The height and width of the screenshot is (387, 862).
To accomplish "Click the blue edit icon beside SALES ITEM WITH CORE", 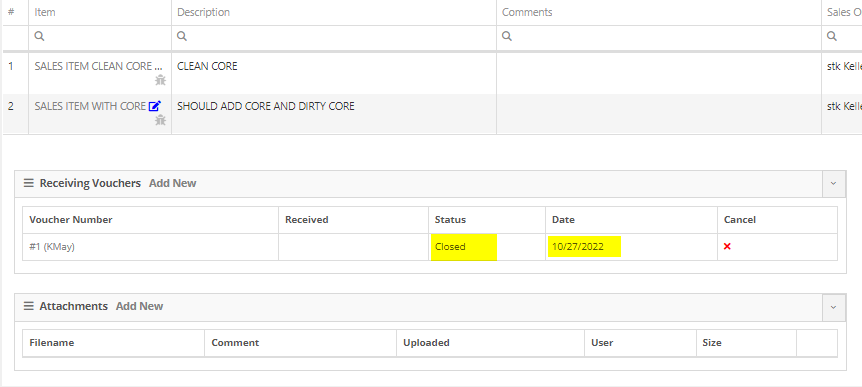I will [155, 106].
